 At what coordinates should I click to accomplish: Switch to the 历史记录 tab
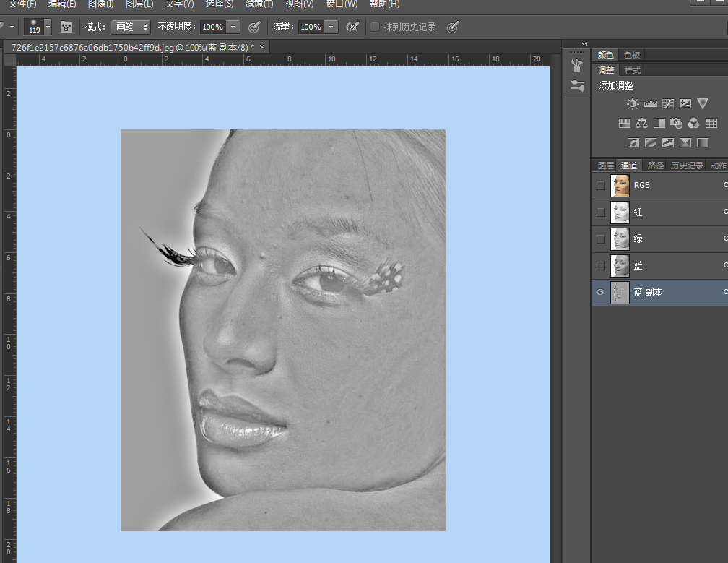pos(686,166)
